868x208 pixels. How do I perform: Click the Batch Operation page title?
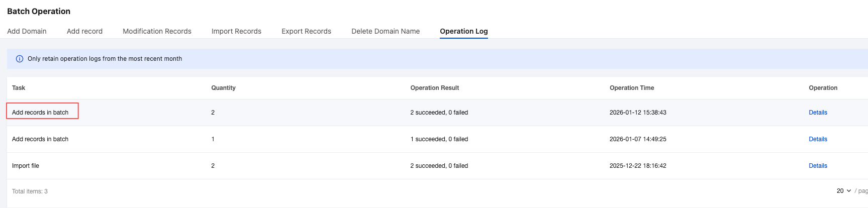[x=39, y=11]
